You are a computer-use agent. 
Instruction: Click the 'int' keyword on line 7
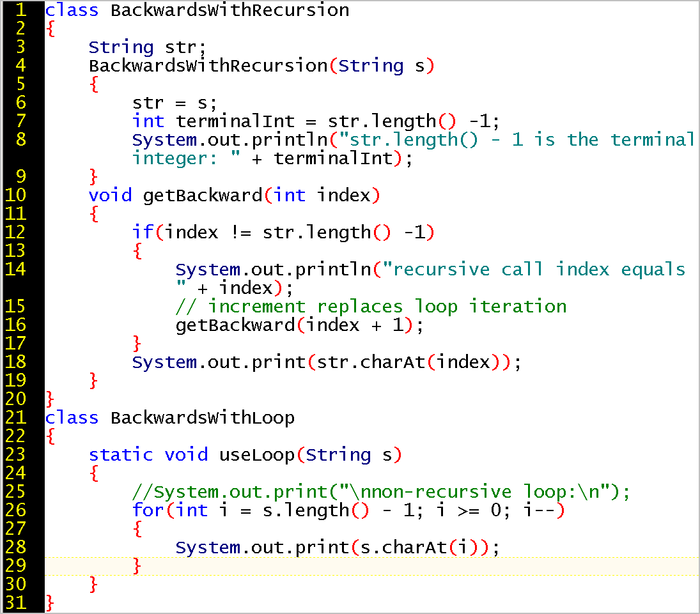click(148, 121)
